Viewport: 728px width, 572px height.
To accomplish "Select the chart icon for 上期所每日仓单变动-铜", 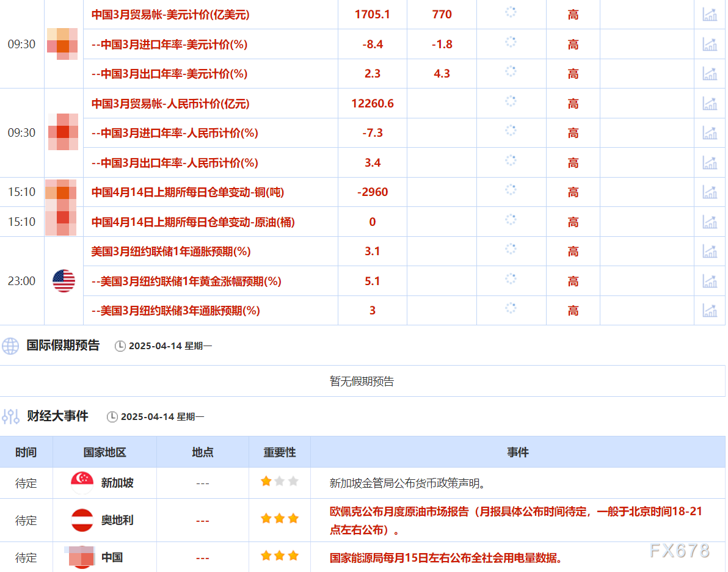I will 709,192.
